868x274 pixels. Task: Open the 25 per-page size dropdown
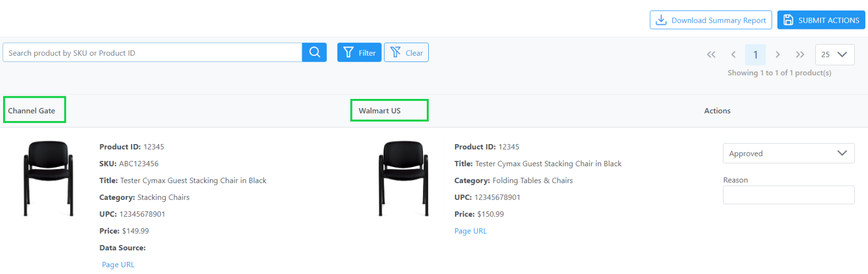point(835,55)
